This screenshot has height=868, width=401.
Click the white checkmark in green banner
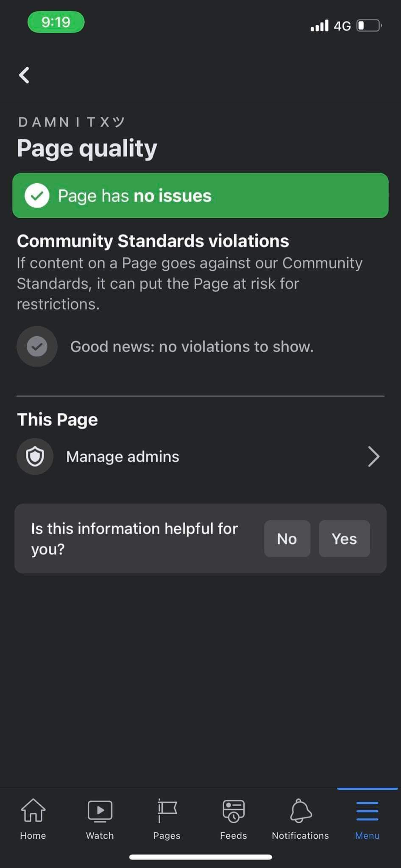(x=37, y=195)
